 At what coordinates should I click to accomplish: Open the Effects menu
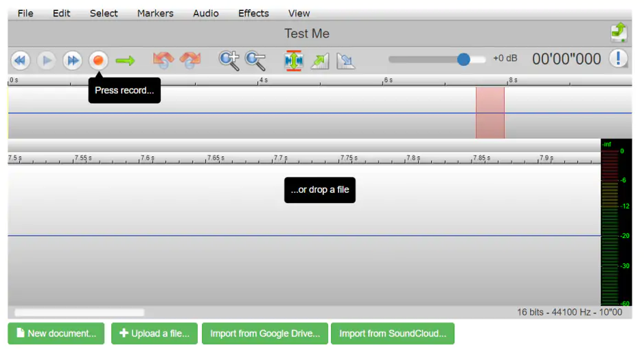pos(253,13)
